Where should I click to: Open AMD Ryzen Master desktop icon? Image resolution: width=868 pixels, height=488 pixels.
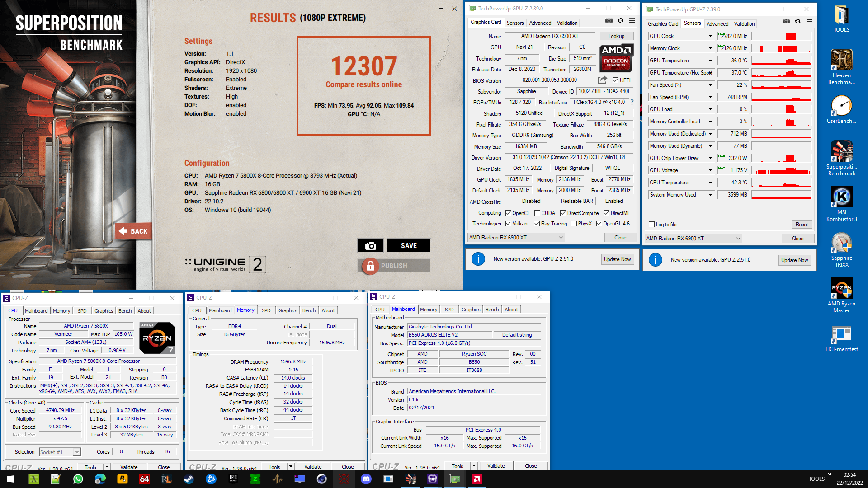[841, 296]
